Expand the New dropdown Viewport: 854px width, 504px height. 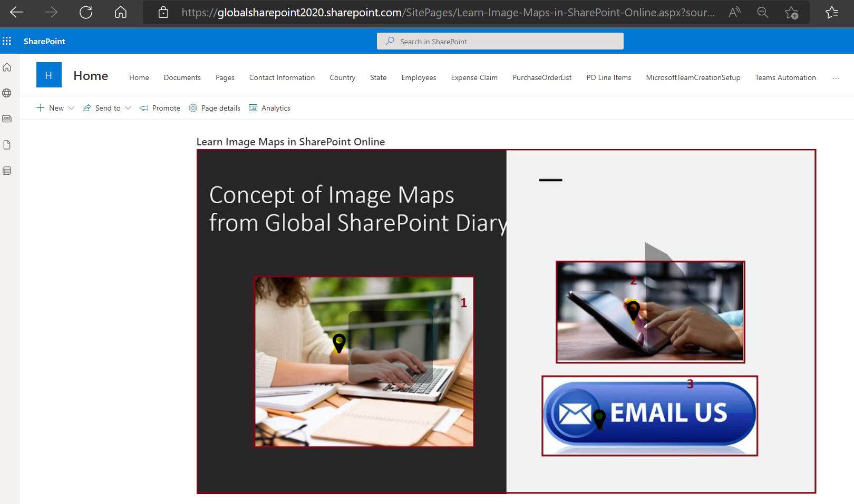pos(72,108)
